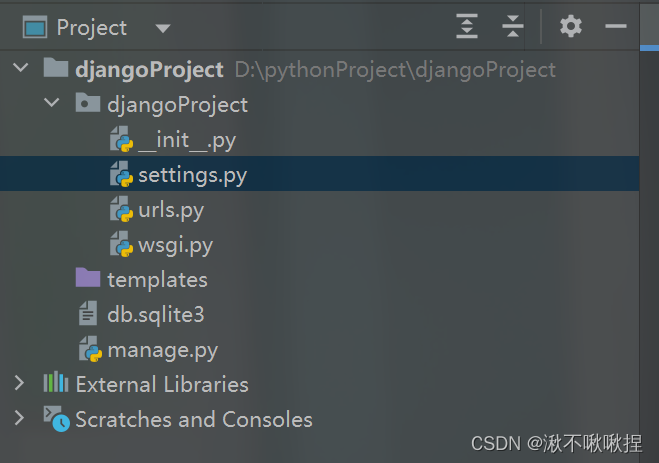Screen dimensions: 659x463
Task: Click the External Libraries bar-chart icon
Action: point(56,384)
